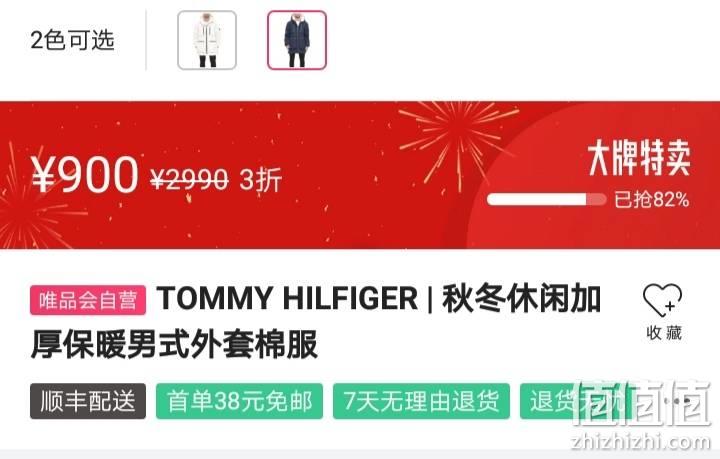Tap the 3折 discount label

(260, 179)
